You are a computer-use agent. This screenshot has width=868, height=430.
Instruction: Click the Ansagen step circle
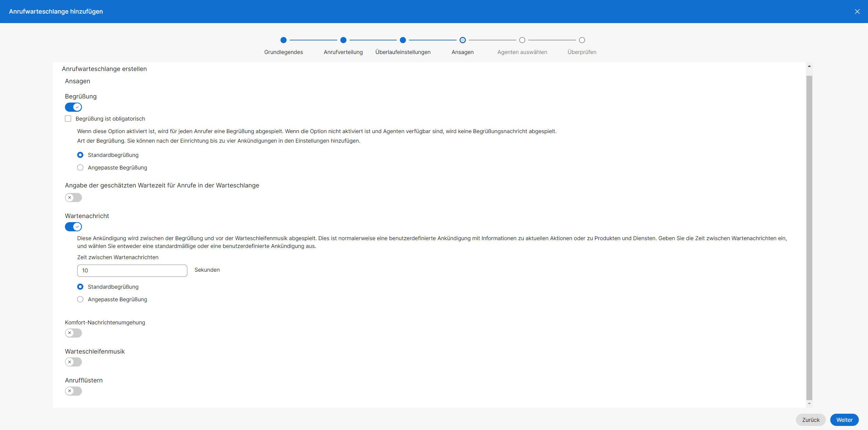click(462, 40)
